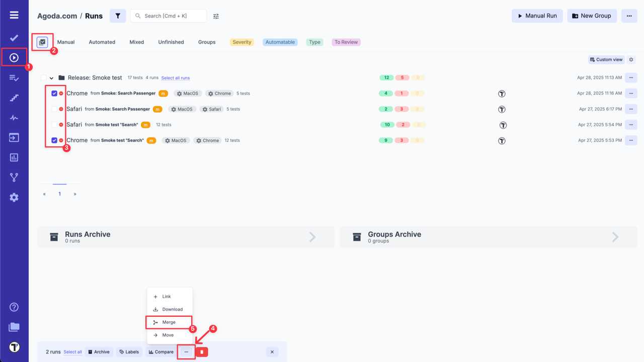Image resolution: width=644 pixels, height=362 pixels.
Task: Click the Select all runs link
Action: point(175,78)
